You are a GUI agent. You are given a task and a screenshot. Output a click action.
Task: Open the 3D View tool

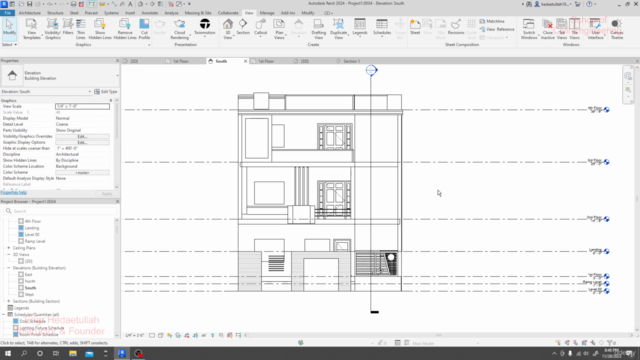[x=228, y=29]
